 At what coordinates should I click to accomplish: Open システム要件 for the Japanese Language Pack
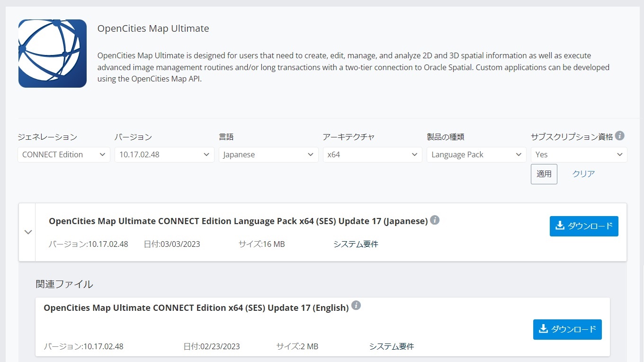coord(356,244)
